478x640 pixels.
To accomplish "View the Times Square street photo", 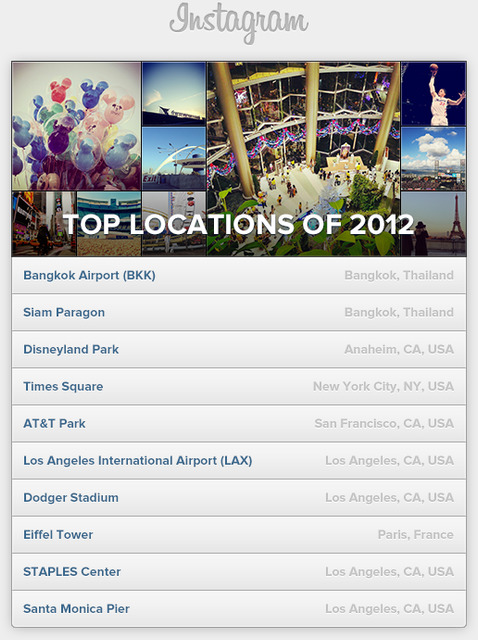I will [x=44, y=224].
